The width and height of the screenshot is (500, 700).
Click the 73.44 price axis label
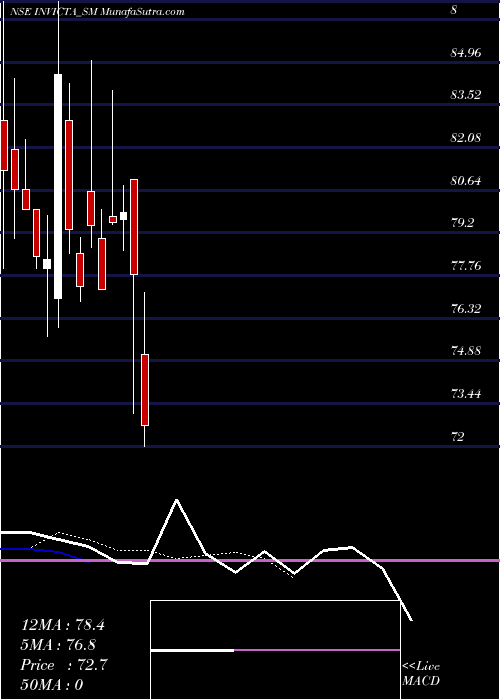pyautogui.click(x=466, y=394)
